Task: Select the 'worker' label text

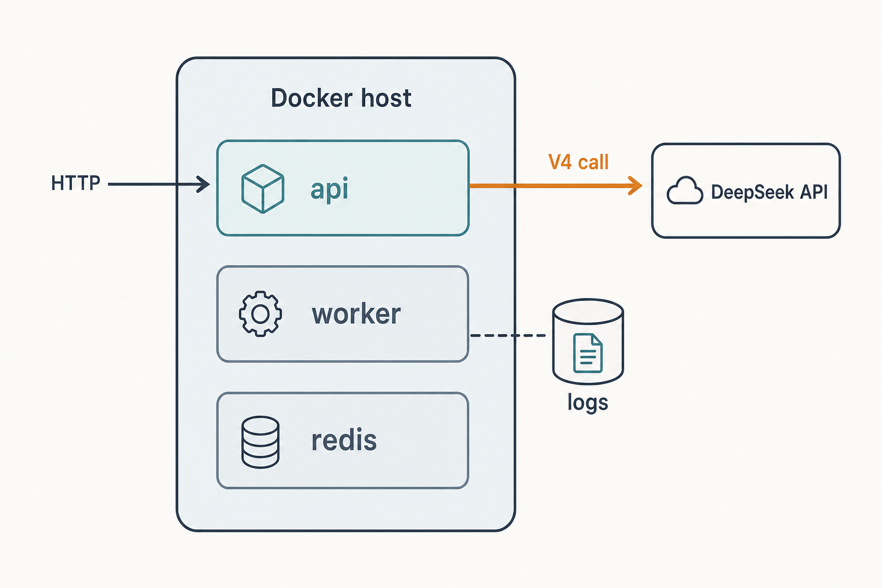Action: tap(356, 314)
